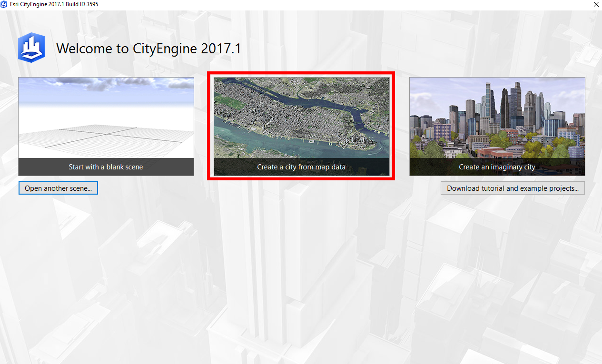Viewport: 602px width, 364px height.
Task: Click the 'Open another scene...' button
Action: tap(58, 188)
